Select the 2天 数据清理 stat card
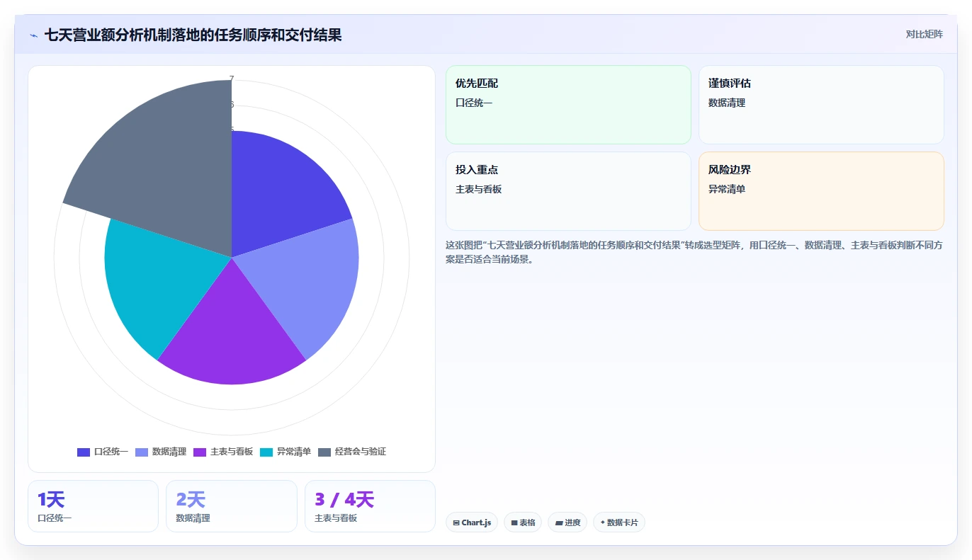The width and height of the screenshot is (972, 560). 232,506
